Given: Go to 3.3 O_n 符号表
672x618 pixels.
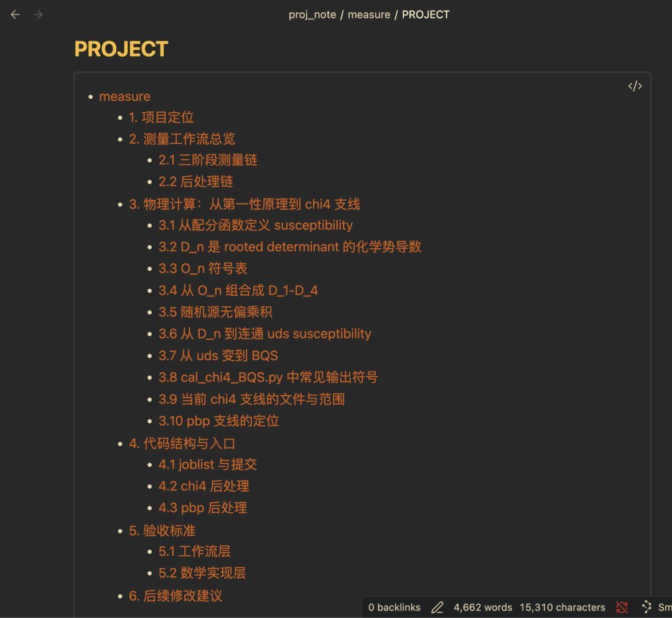Looking at the screenshot, I should (203, 269).
